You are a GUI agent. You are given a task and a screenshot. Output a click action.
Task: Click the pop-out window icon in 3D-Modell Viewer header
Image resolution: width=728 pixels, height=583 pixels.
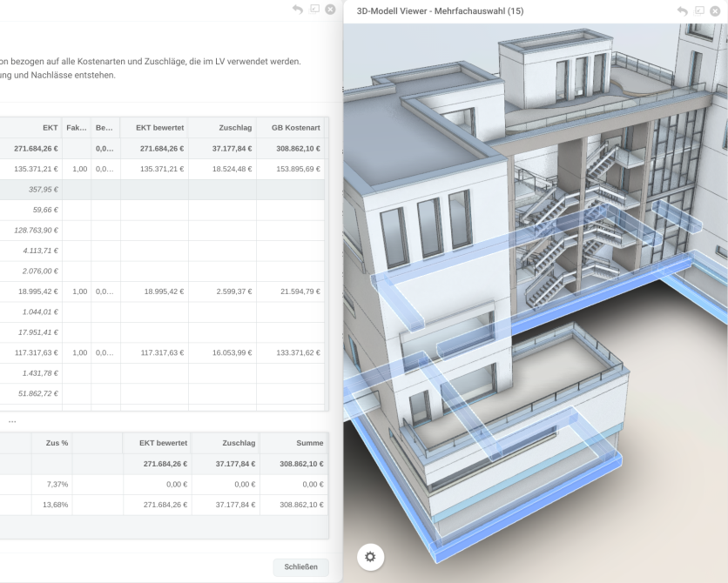(x=699, y=10)
